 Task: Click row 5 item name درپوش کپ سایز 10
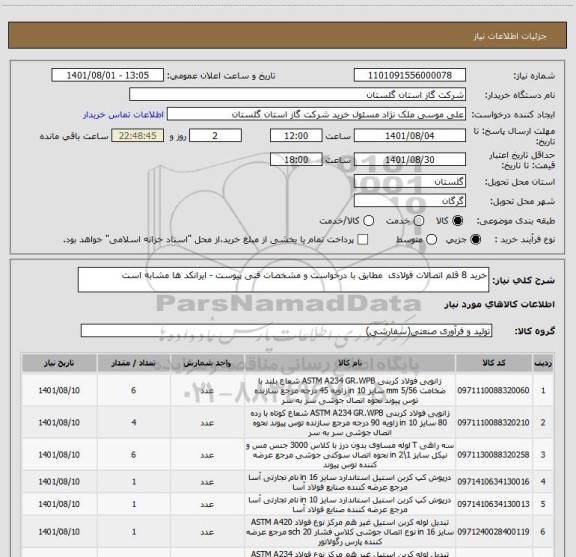pos(350,504)
